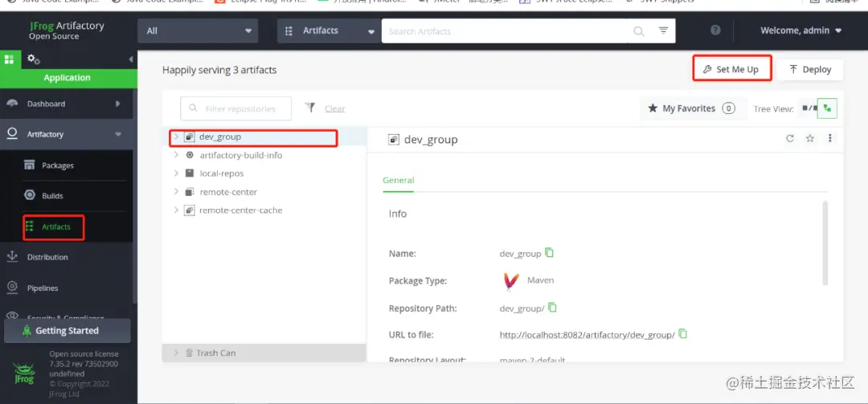Open the All repositories dropdown
868x404 pixels.
tap(198, 31)
